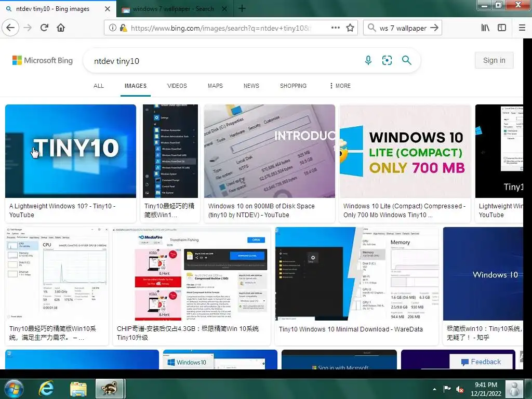This screenshot has width=532, height=399.
Task: Click the search bar magnifier icon
Action: coord(372,28)
